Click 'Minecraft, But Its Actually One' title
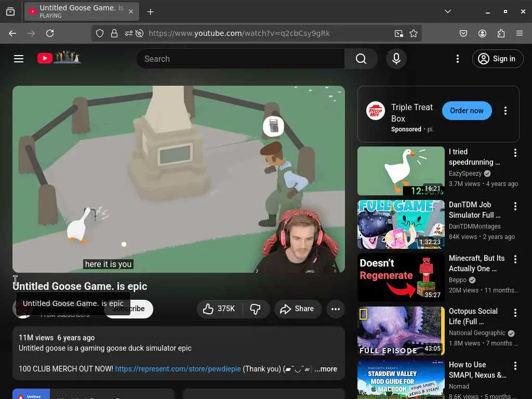The image size is (532, 399). [x=476, y=263]
